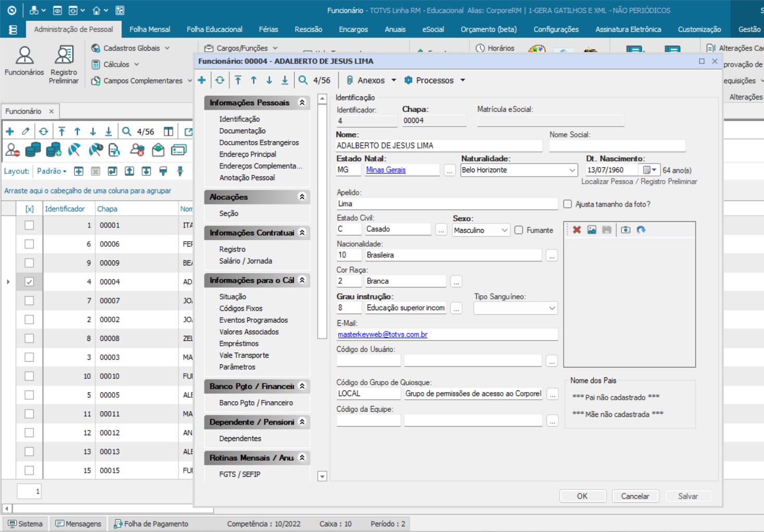Tick the checkbox for row 00001

point(29,225)
